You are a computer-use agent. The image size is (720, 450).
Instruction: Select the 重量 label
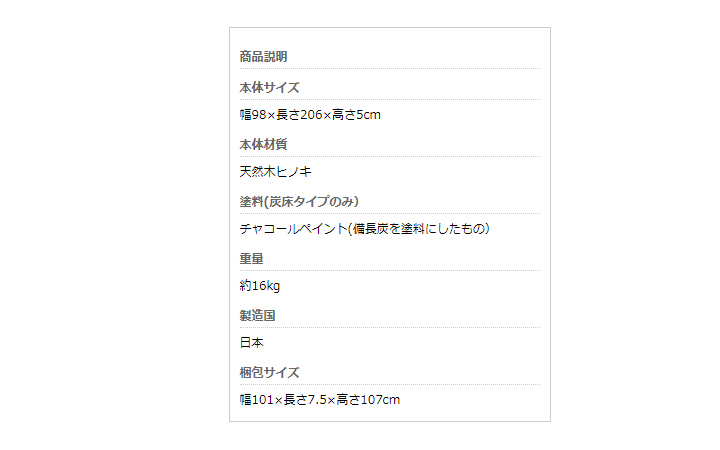click(251, 259)
